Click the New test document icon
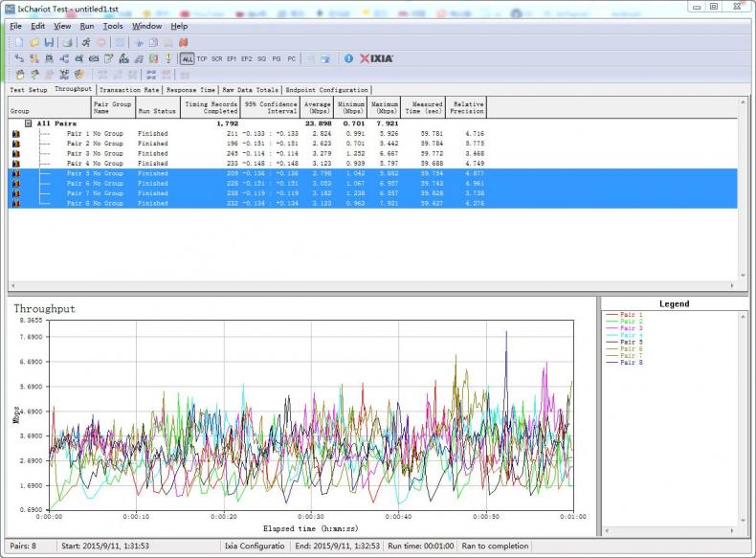 pyautogui.click(x=19, y=42)
